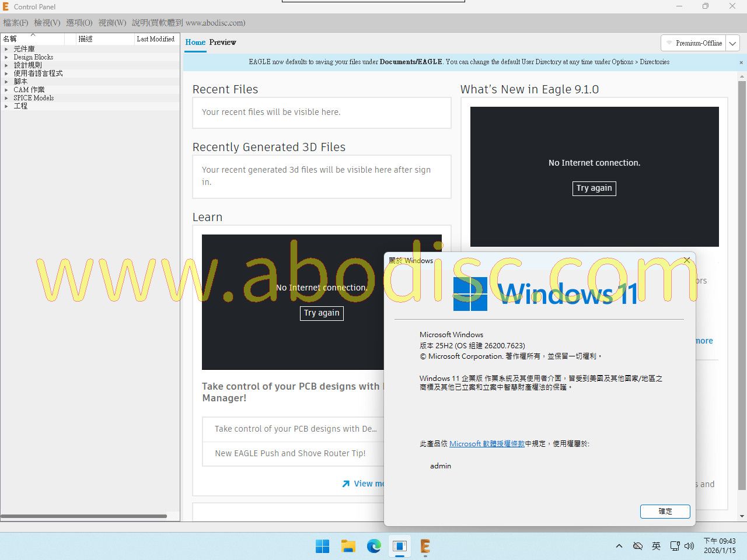Open the 檔案(F) menu
This screenshot has height=560, width=747.
tap(16, 23)
